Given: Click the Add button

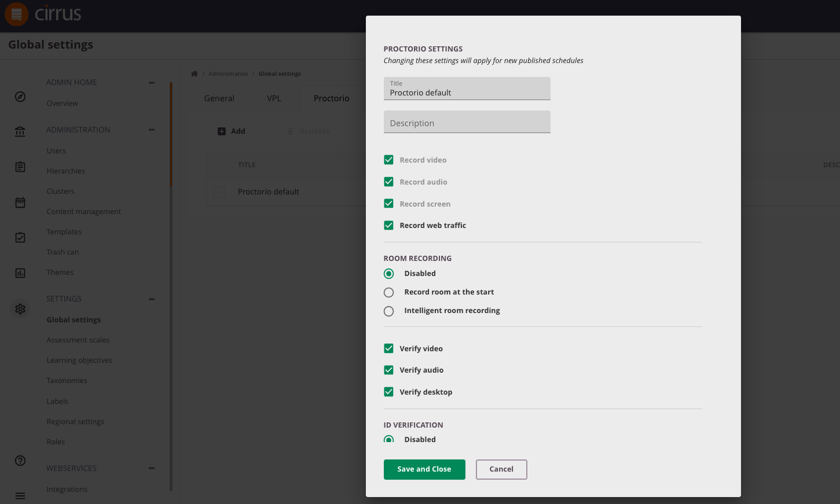Looking at the screenshot, I should (232, 131).
